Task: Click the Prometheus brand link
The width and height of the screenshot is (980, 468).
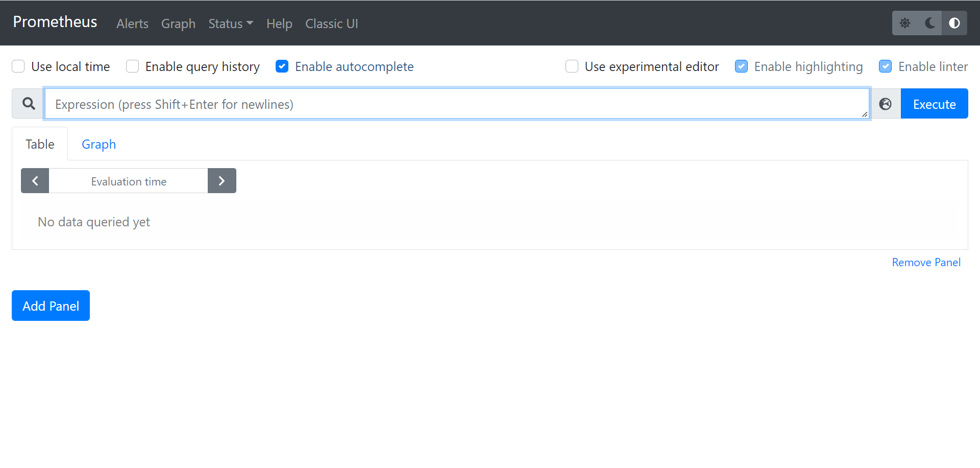Action: point(55,22)
